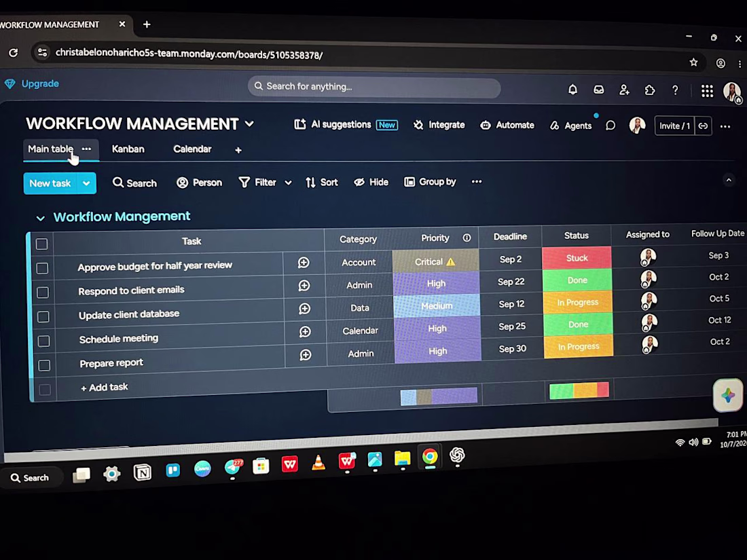Viewport: 747px width, 560px height.
Task: Open the Main table tab options
Action: 86,149
